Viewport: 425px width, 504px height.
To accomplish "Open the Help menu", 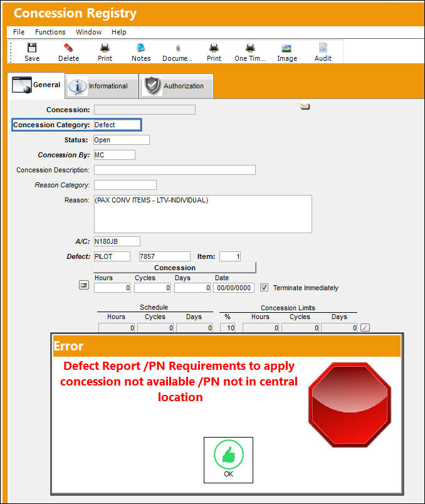I will coord(119,32).
